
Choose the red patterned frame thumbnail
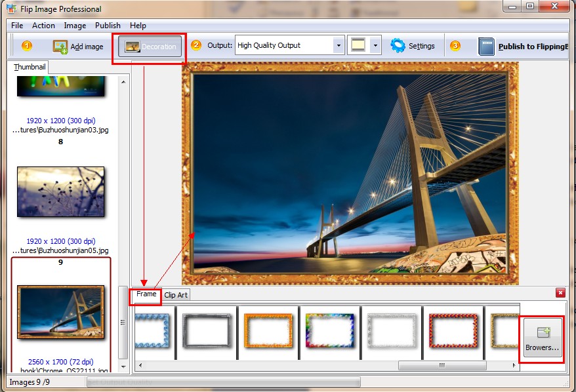coord(453,330)
